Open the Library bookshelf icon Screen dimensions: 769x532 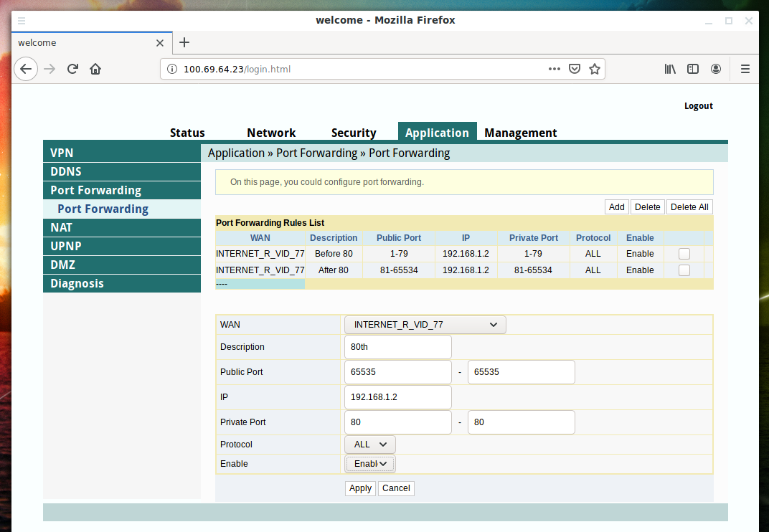(670, 69)
